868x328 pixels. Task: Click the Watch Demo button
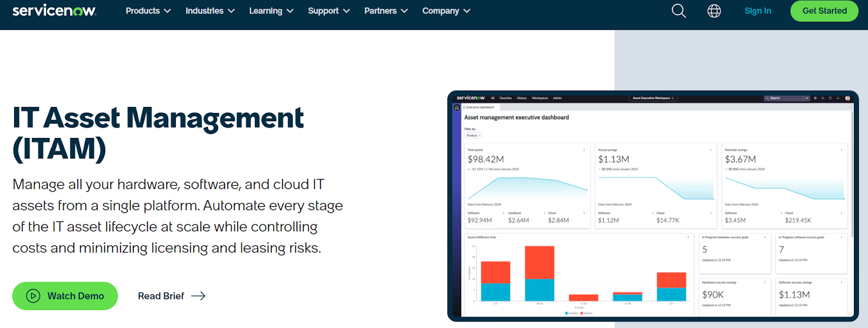[65, 296]
